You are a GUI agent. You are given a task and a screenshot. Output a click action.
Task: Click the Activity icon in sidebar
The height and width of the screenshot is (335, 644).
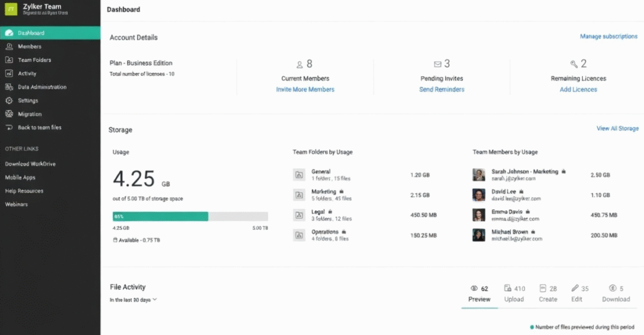pos(9,74)
